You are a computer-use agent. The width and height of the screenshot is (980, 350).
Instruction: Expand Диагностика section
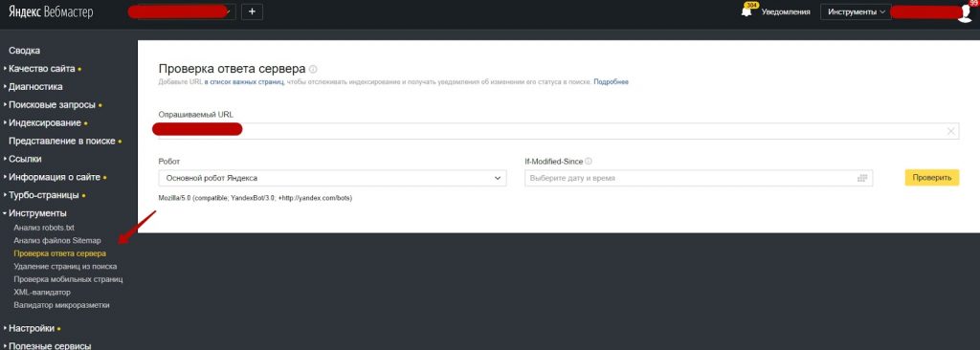point(33,87)
